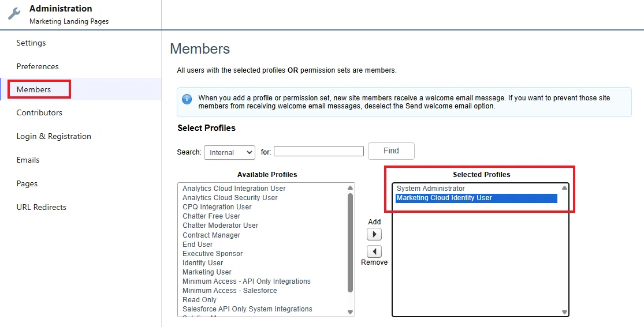Click the Available Profiles scrollbar thumb
Screen dimensions: 644x327
coord(351,242)
